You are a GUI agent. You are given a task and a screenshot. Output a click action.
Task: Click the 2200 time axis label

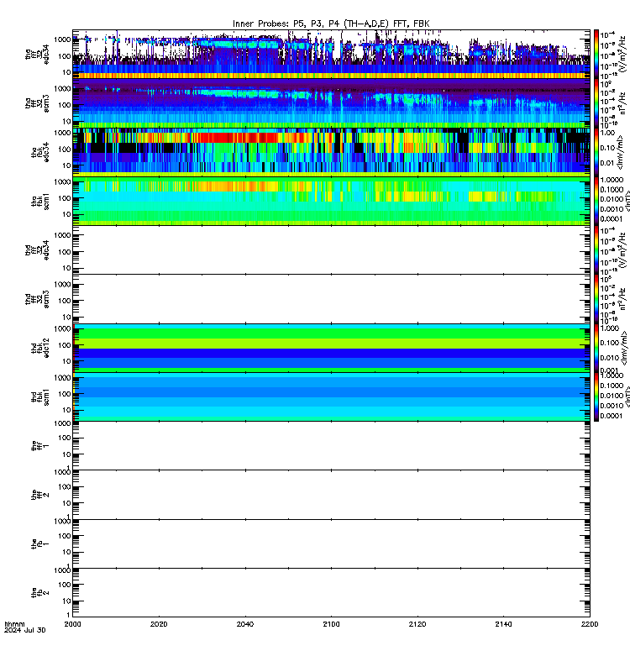pyautogui.click(x=590, y=624)
